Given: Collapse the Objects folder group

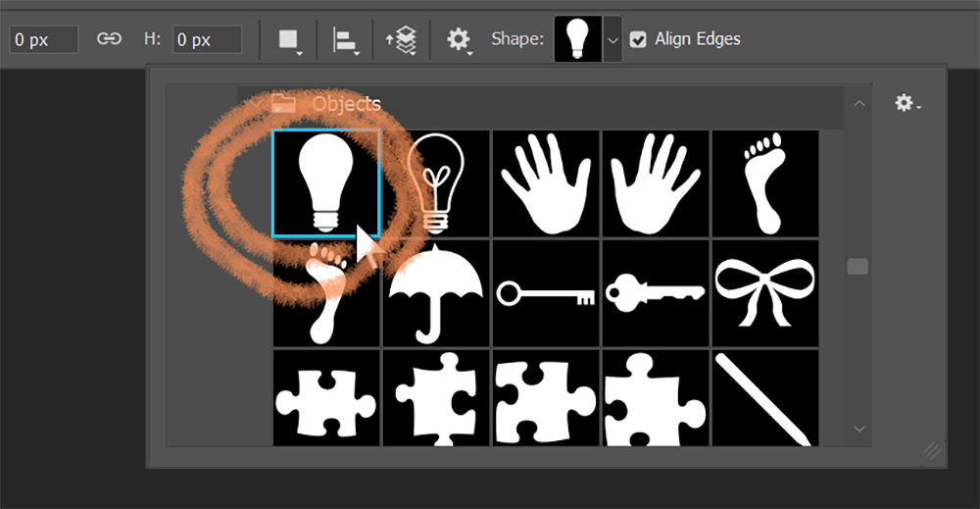Looking at the screenshot, I should pyautogui.click(x=256, y=103).
